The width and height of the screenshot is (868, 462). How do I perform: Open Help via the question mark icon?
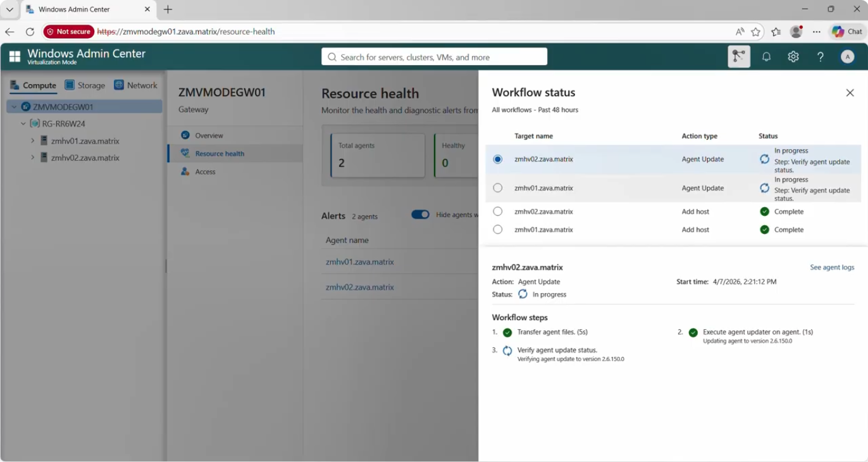click(x=820, y=56)
